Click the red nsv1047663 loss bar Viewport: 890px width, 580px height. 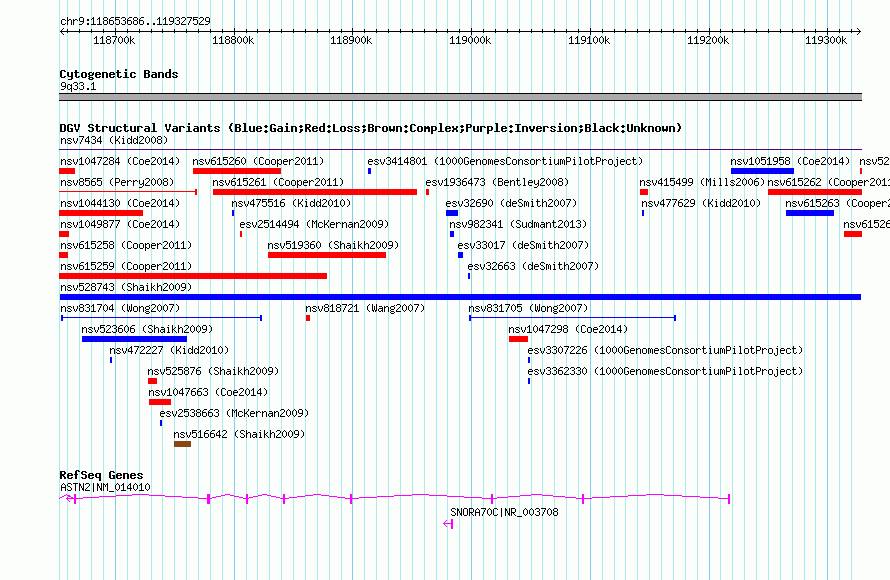pyautogui.click(x=160, y=402)
